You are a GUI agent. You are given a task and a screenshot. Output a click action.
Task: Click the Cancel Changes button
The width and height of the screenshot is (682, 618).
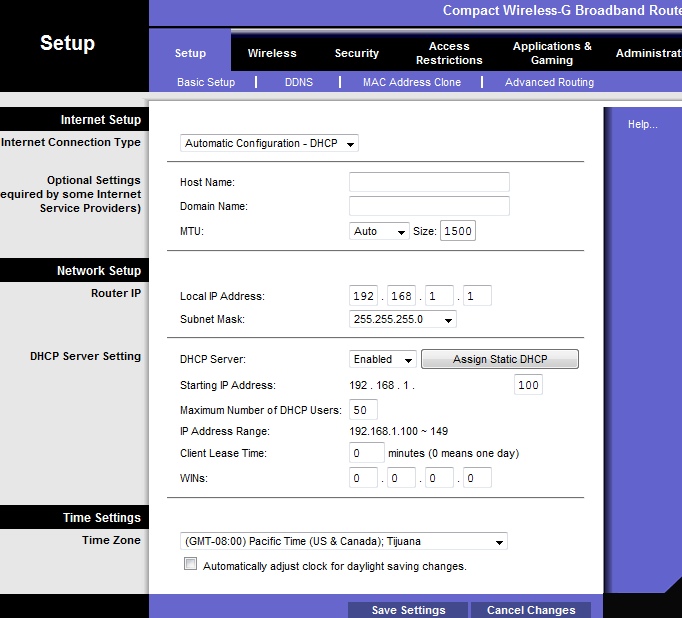click(x=531, y=610)
